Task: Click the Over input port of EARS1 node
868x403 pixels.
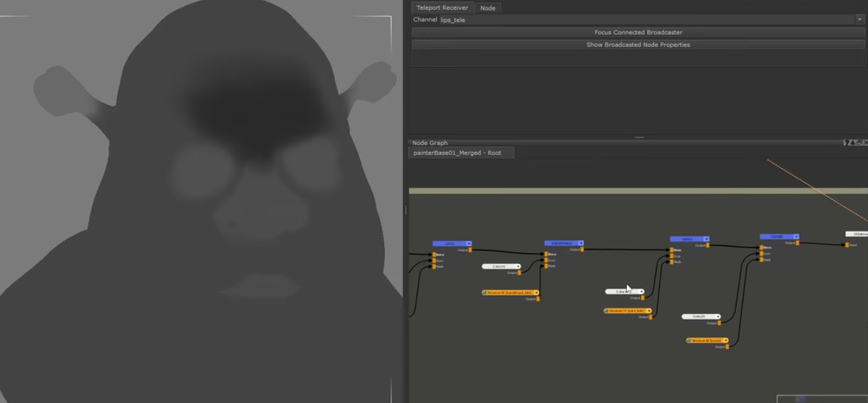Action: (672, 256)
